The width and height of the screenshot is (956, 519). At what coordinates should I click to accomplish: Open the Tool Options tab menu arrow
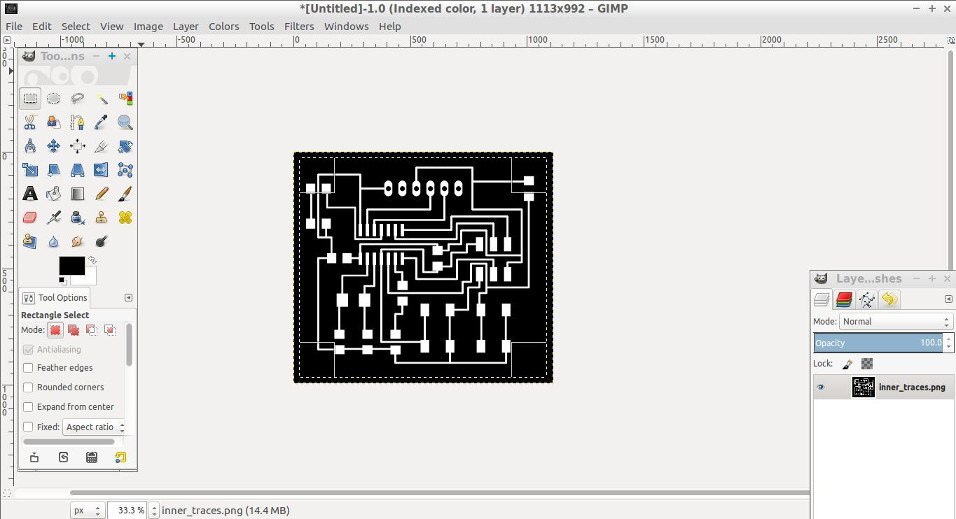(x=128, y=298)
